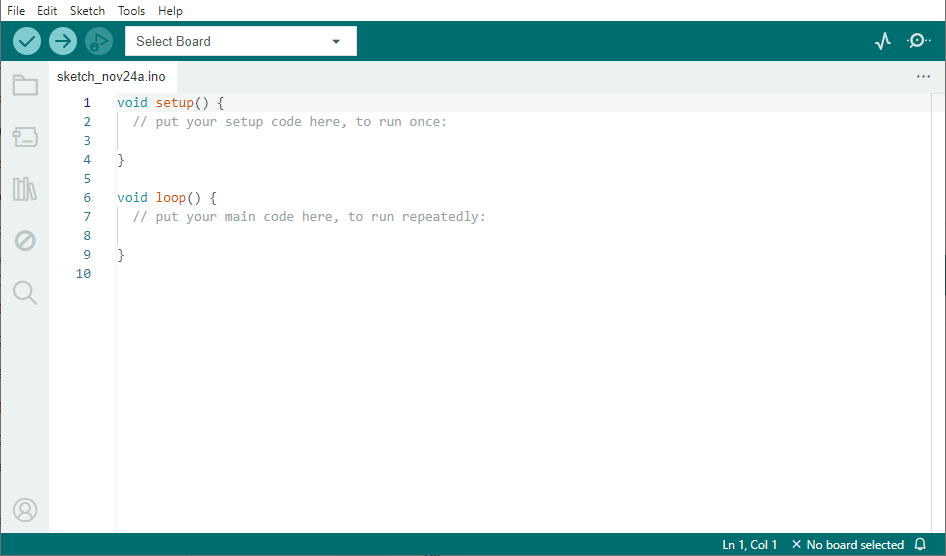Image resolution: width=946 pixels, height=556 pixels.
Task: Show the Debug sidebar panel
Action: (25, 241)
